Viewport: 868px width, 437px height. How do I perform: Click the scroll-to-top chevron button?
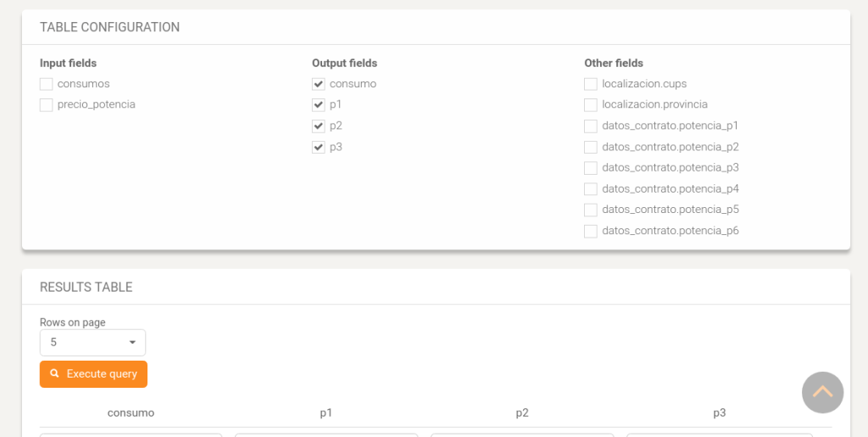pos(822,392)
